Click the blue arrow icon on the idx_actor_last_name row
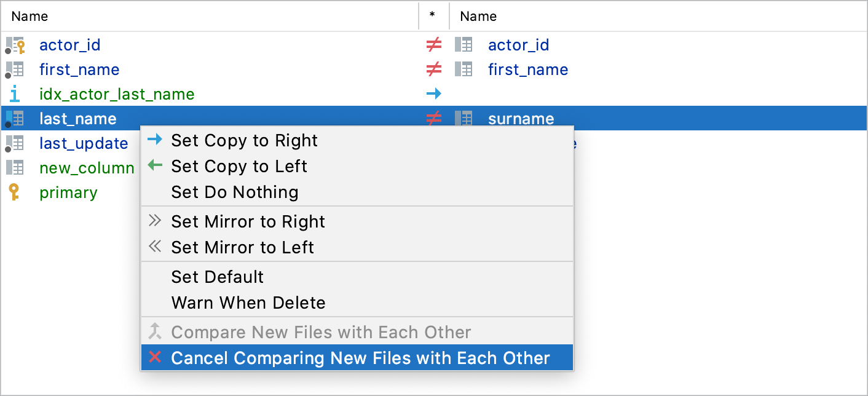 click(x=434, y=93)
